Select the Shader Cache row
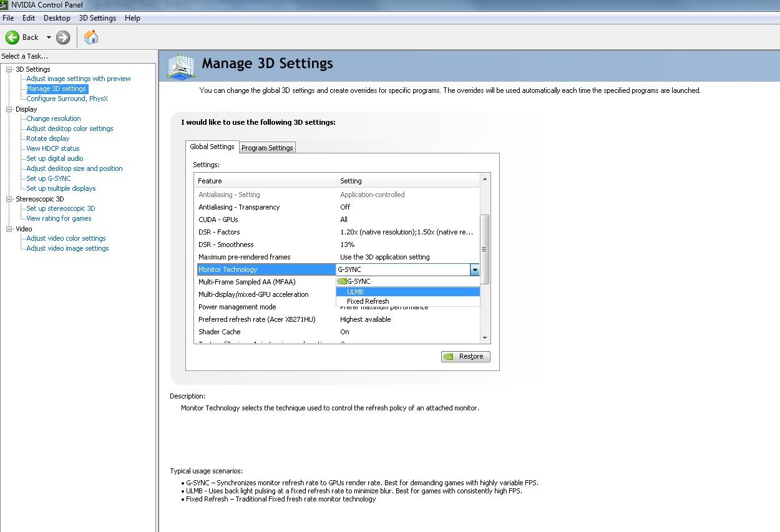780x532 pixels. pyautogui.click(x=337, y=332)
